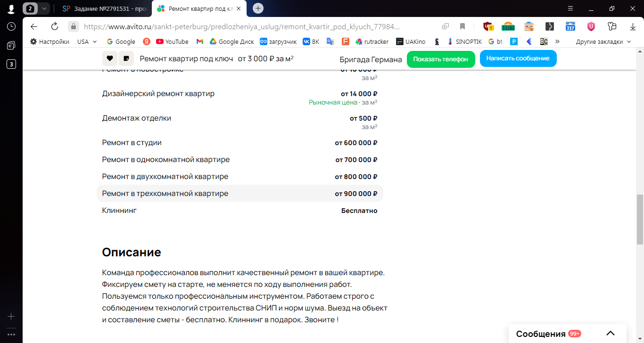Viewport: 644px width, 343px height.
Task: Expand the Сообщения chat panel chevron
Action: click(610, 334)
